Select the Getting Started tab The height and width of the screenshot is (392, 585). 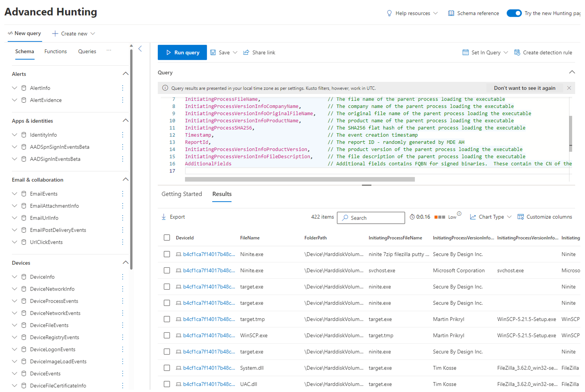tap(181, 194)
